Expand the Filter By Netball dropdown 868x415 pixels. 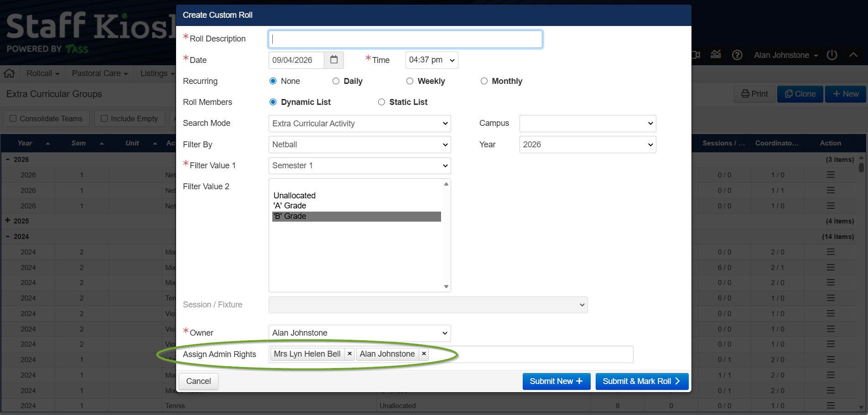(359, 145)
